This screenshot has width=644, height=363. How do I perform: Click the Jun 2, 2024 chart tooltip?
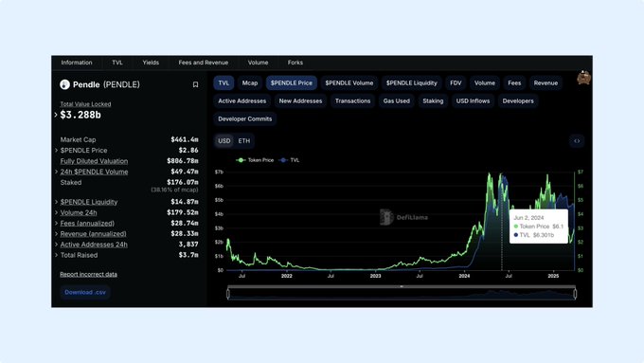[x=539, y=227]
